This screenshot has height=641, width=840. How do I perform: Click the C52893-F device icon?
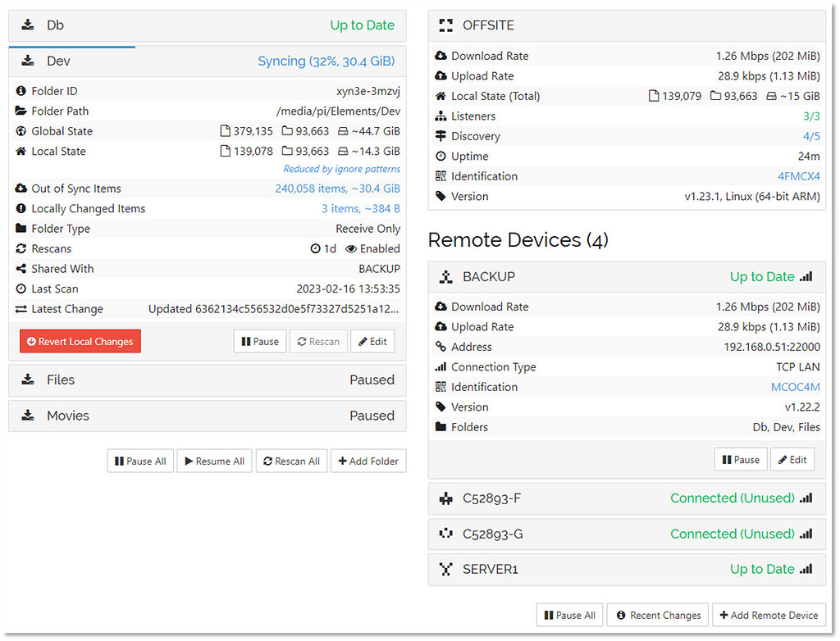pyautogui.click(x=445, y=498)
